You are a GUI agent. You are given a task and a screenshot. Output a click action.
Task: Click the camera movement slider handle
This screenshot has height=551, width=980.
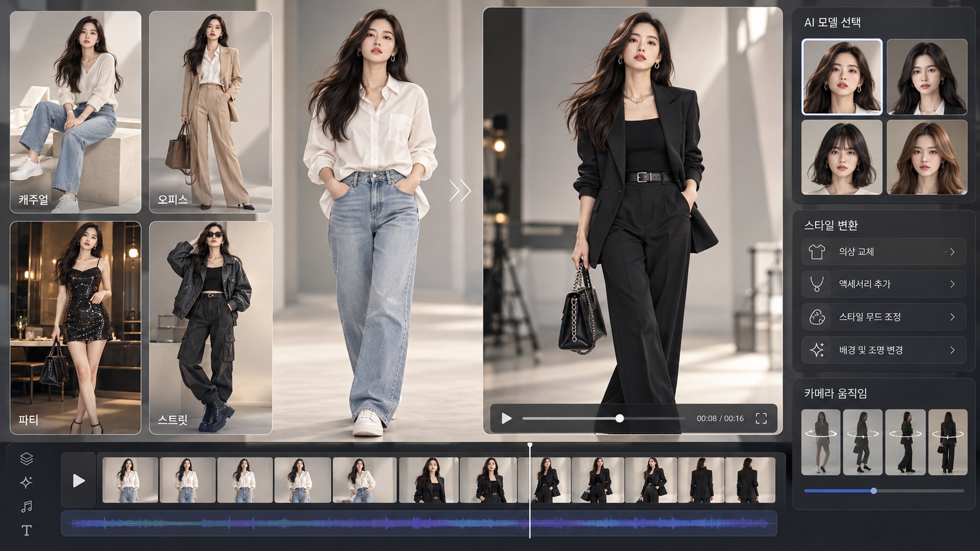point(874,491)
